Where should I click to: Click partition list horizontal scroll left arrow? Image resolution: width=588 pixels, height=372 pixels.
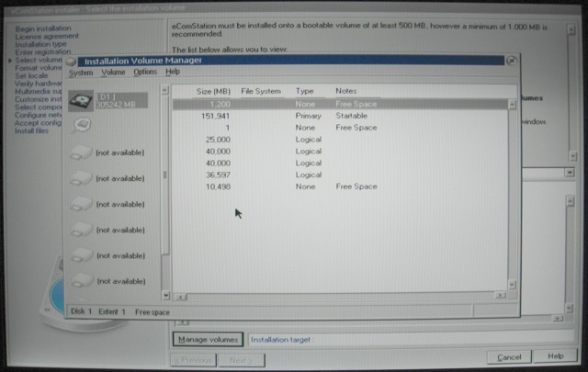[x=181, y=297]
